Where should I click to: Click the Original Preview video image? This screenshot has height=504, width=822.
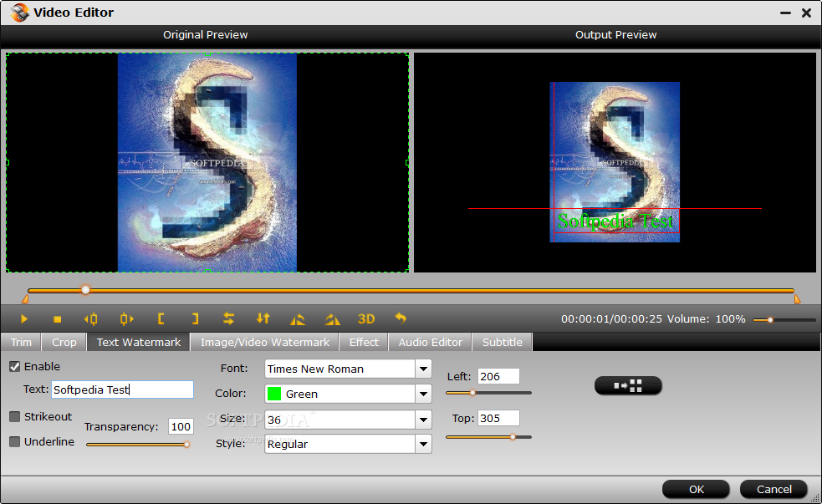pyautogui.click(x=207, y=162)
